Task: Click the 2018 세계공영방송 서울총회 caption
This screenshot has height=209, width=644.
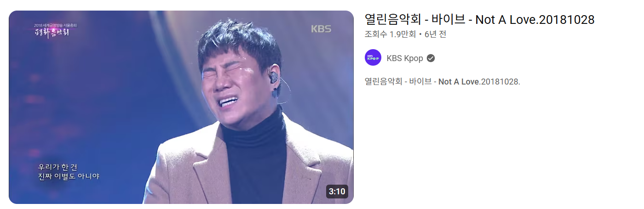Action: click(55, 25)
